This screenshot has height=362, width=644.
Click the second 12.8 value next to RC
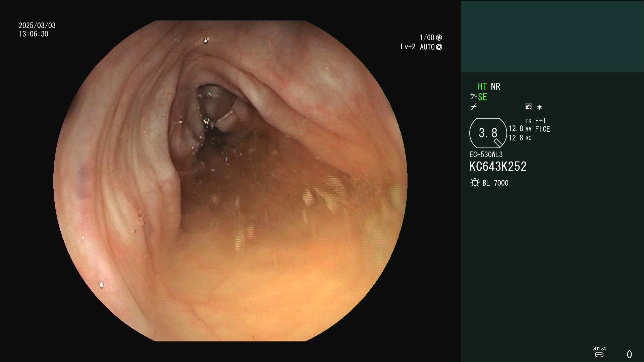click(516, 138)
